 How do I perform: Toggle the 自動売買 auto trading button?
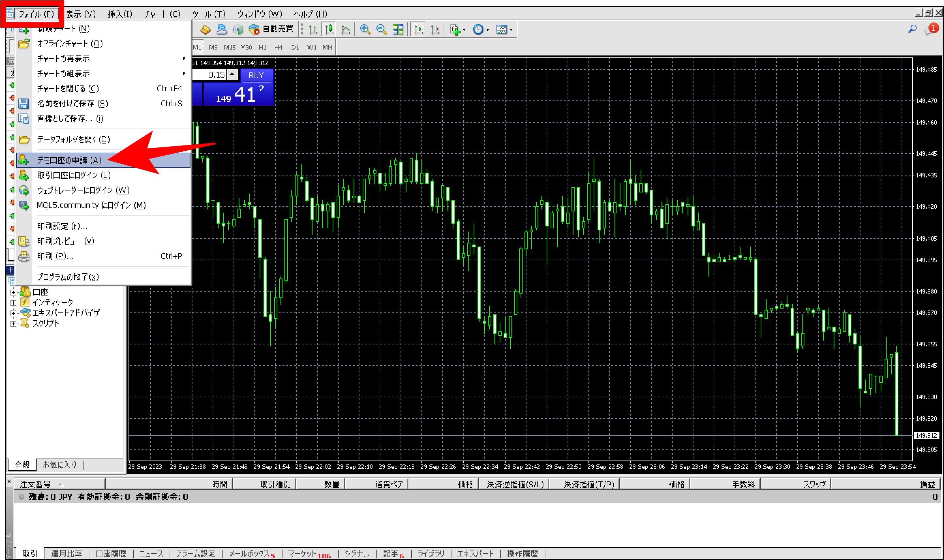pos(271,29)
